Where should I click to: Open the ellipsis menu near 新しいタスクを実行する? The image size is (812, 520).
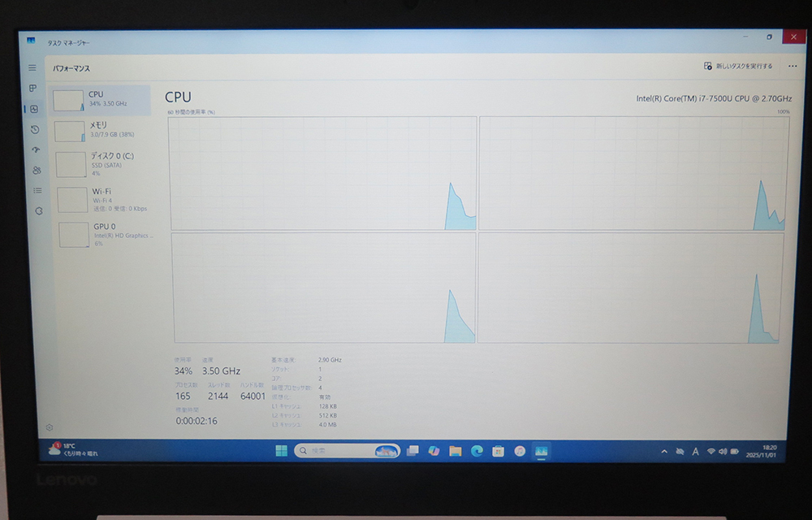[x=793, y=66]
